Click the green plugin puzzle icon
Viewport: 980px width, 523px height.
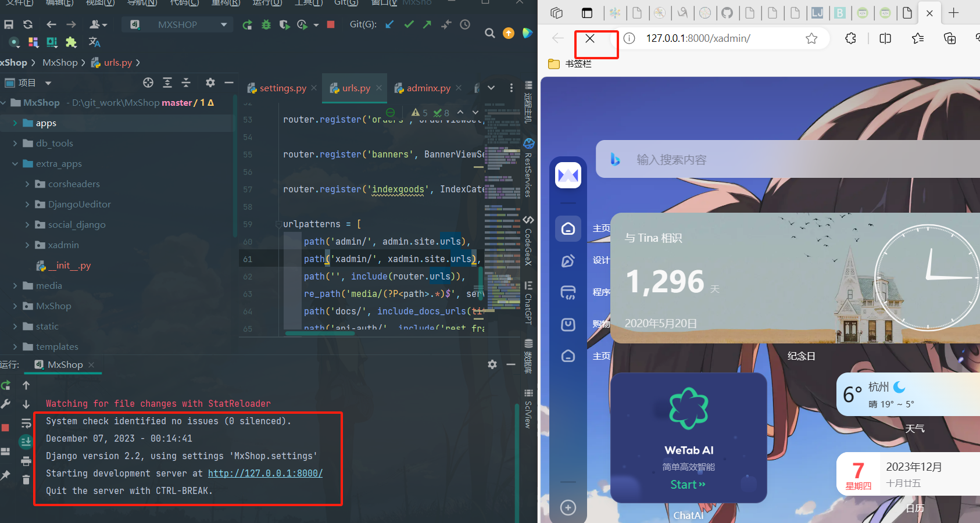pyautogui.click(x=71, y=42)
